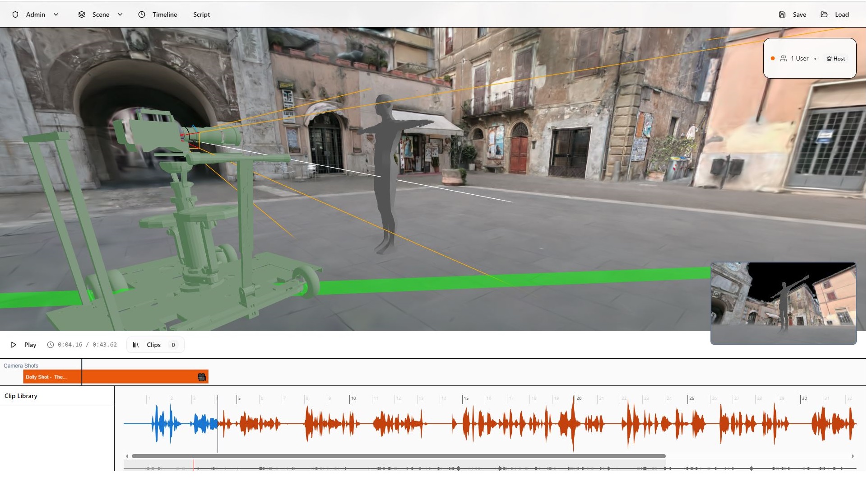Click the Load folder icon
868x478 pixels.
[x=824, y=14]
